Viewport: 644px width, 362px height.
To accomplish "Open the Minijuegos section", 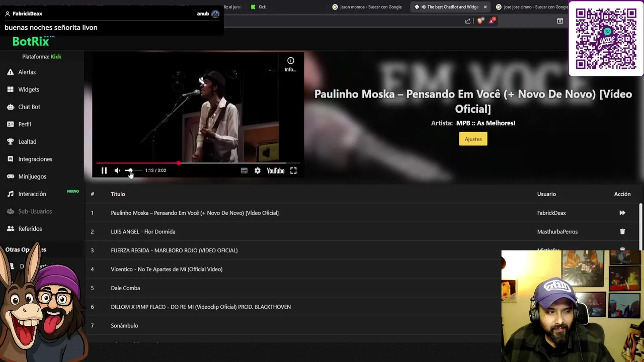I will pos(32,176).
